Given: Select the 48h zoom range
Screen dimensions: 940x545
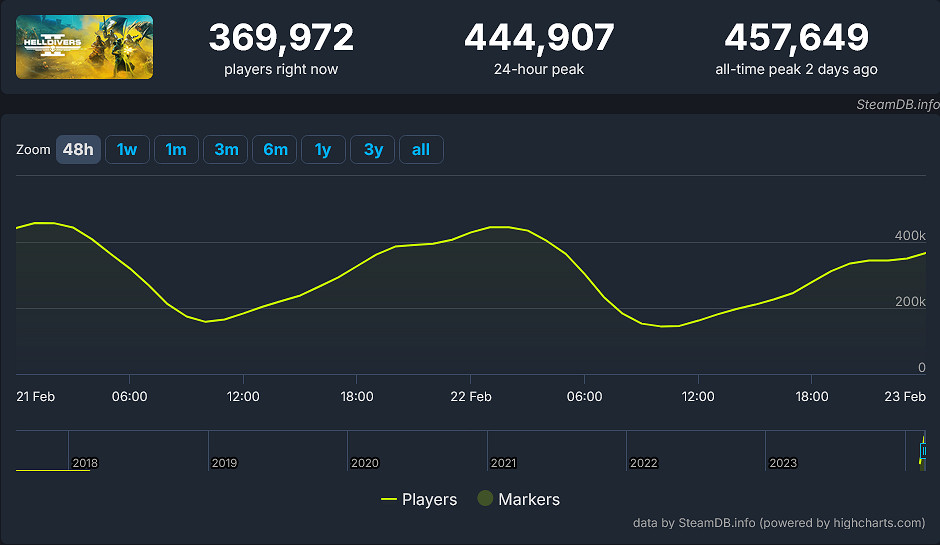Looking at the screenshot, I should [x=78, y=149].
